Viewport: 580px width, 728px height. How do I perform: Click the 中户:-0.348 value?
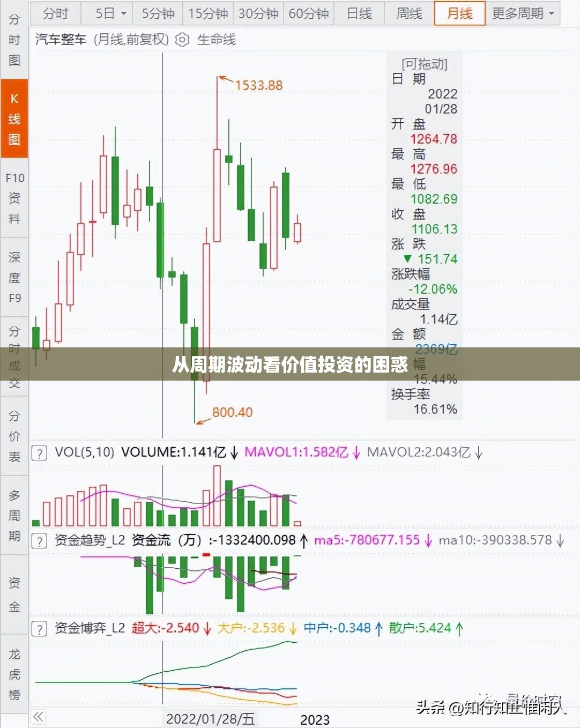(x=337, y=628)
